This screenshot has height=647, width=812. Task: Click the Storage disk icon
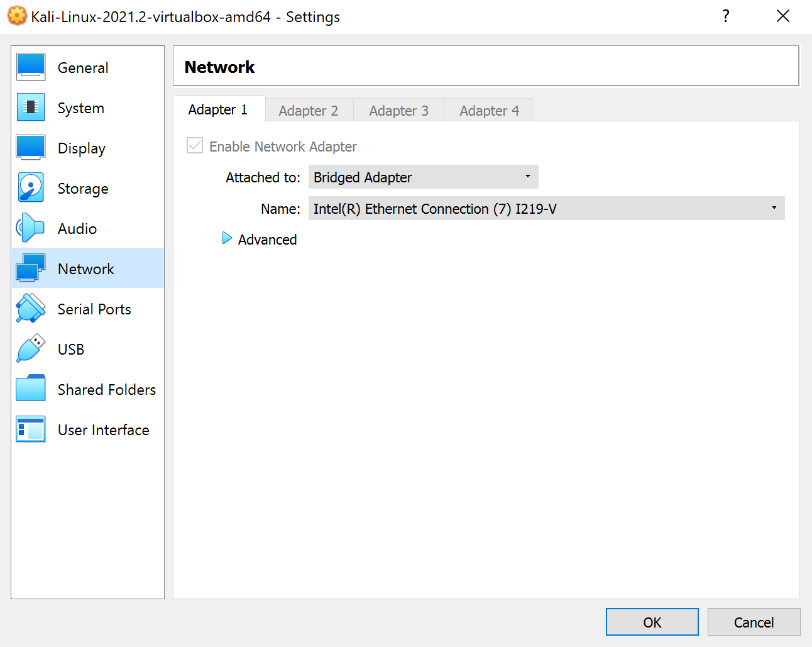(31, 188)
